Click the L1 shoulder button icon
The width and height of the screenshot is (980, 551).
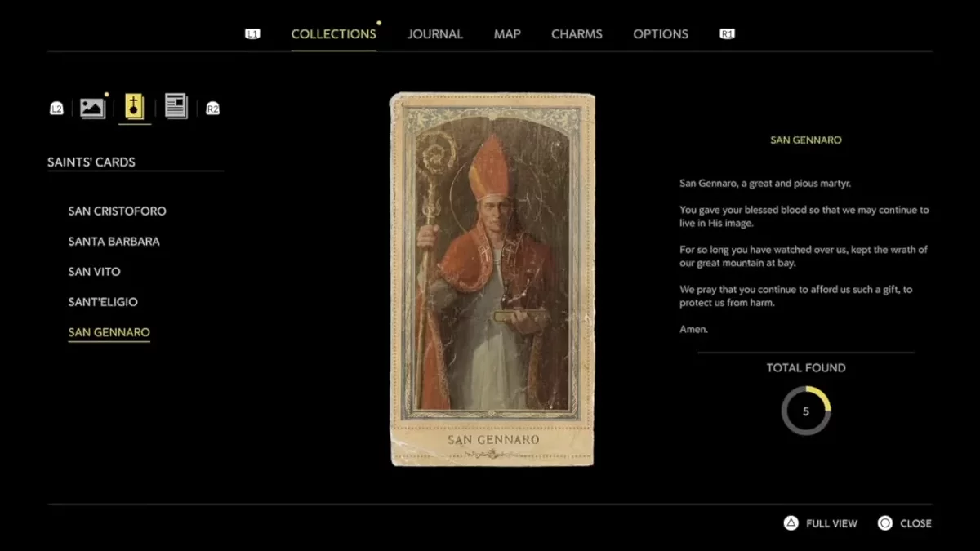tap(252, 34)
